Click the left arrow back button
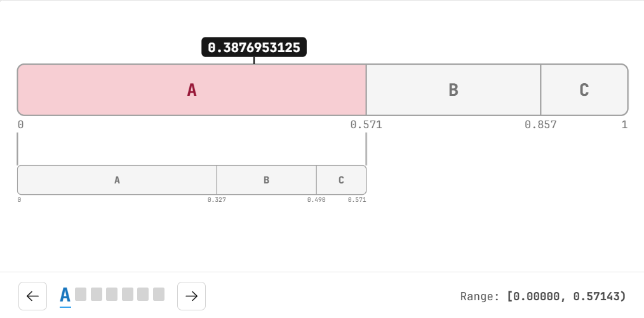644x318 pixels. click(x=33, y=296)
